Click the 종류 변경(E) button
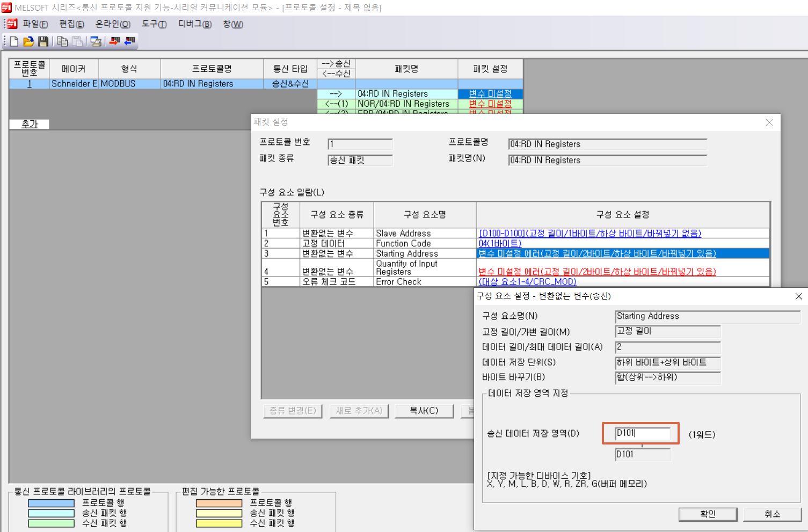 (293, 411)
